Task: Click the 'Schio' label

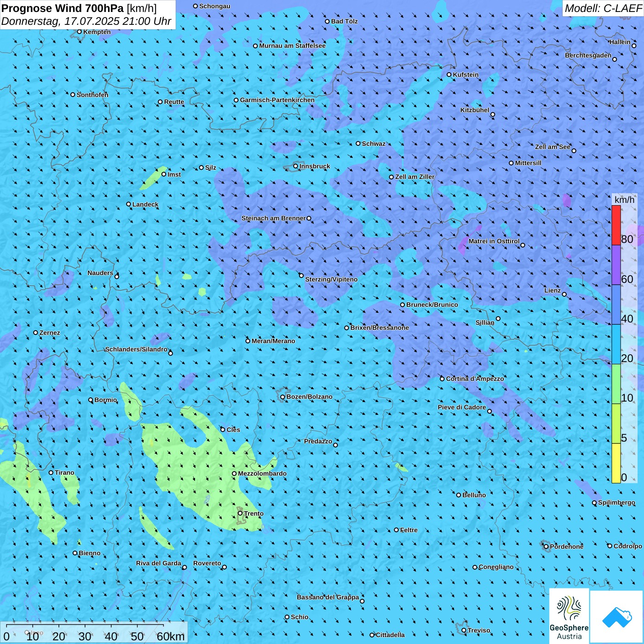Action: pos(300,617)
